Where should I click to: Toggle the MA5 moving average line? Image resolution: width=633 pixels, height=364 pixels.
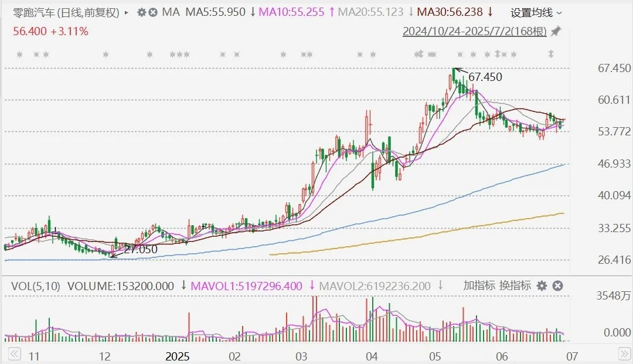coord(215,12)
